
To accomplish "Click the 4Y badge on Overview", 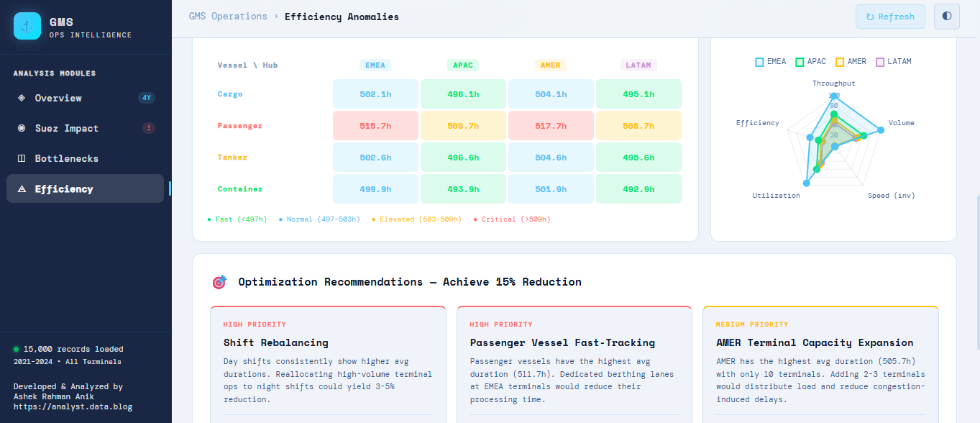I will pyautogui.click(x=147, y=98).
